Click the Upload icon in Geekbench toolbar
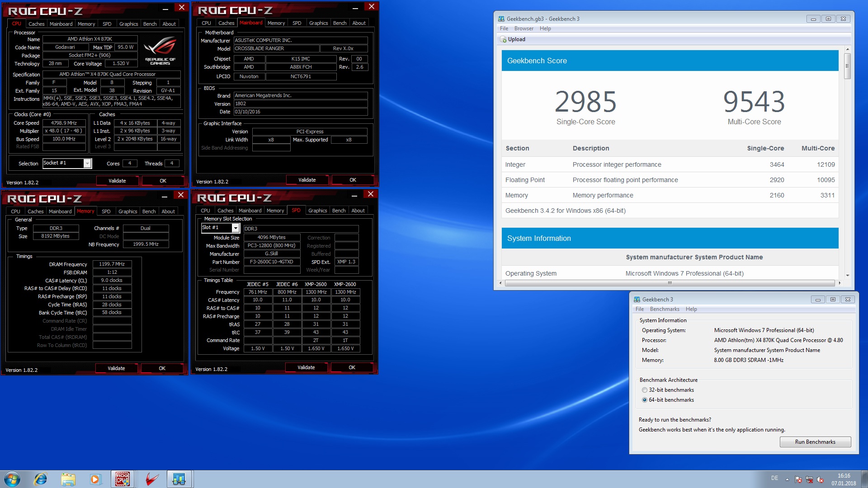This screenshot has width=868, height=488. pos(503,39)
